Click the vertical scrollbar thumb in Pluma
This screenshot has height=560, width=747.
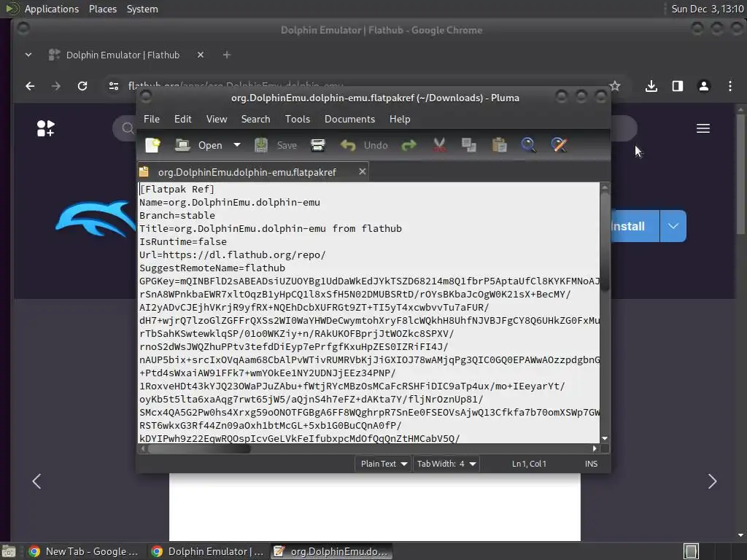coord(605,241)
